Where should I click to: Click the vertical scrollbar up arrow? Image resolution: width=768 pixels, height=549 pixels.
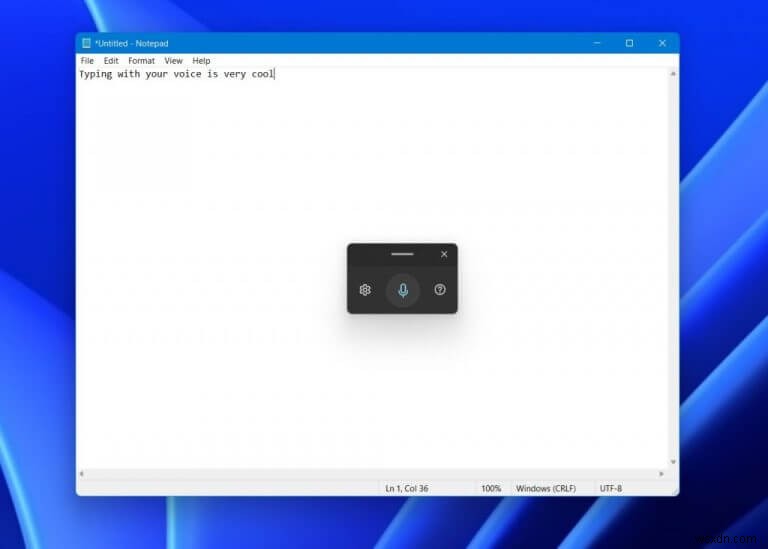point(673,74)
